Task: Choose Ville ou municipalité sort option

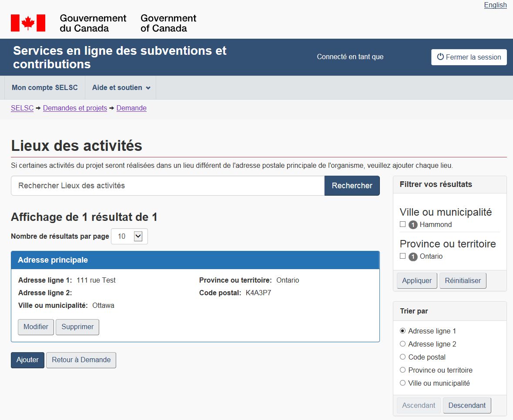Action: coord(402,383)
